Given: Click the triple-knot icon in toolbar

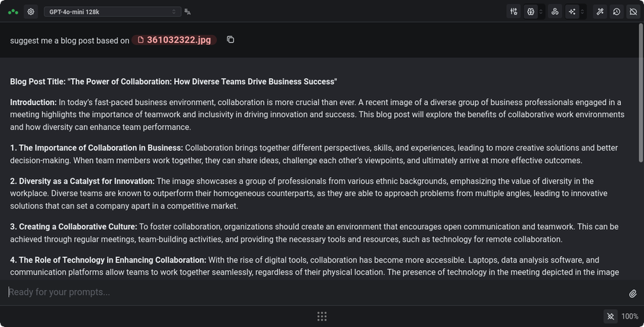Looking at the screenshot, I should [555, 12].
